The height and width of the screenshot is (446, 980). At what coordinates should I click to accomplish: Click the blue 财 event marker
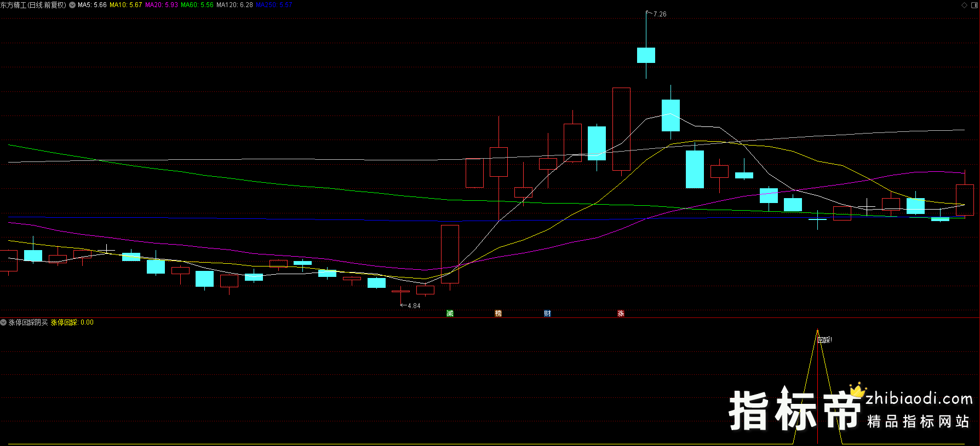[547, 313]
